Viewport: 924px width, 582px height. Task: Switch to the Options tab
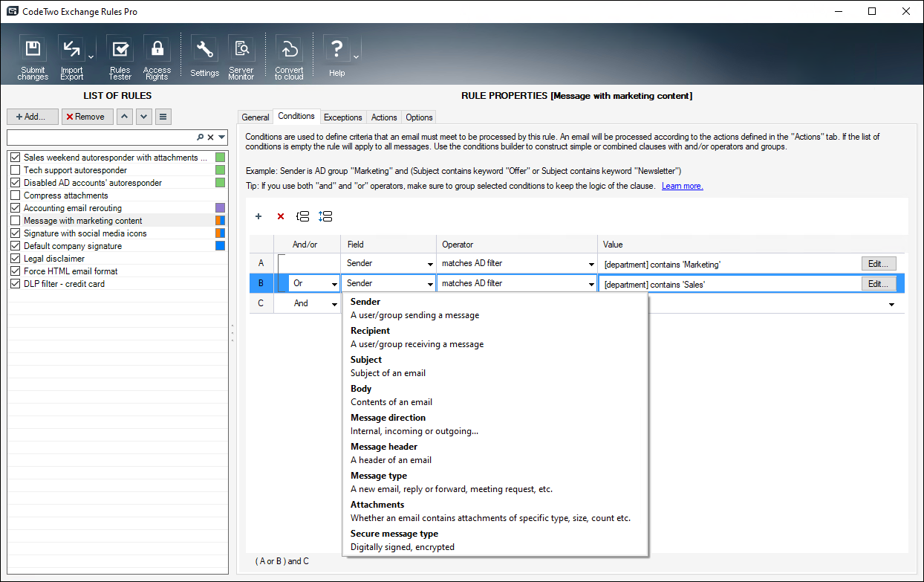click(419, 117)
